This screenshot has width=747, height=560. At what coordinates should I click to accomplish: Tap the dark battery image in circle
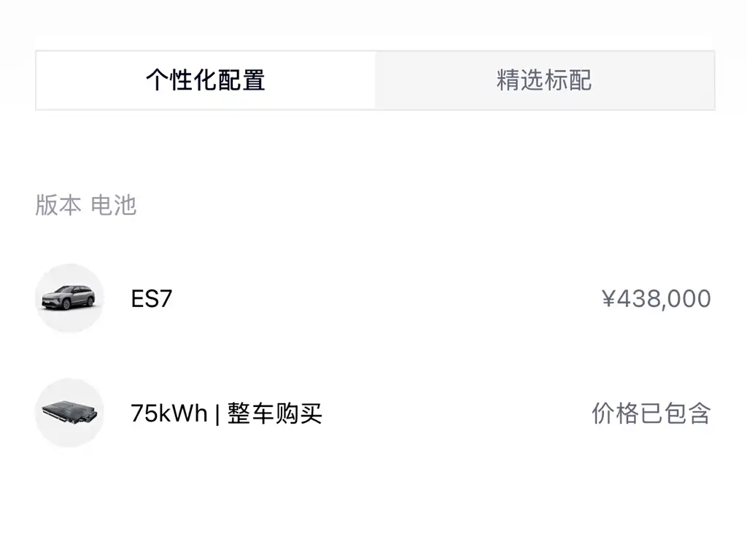70,413
